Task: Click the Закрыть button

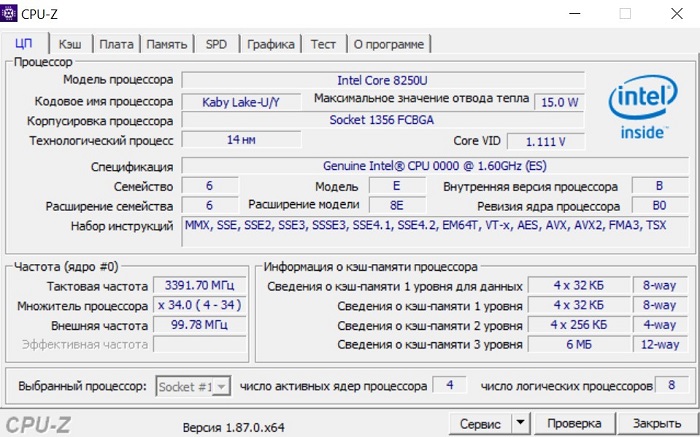Action: pos(657,423)
